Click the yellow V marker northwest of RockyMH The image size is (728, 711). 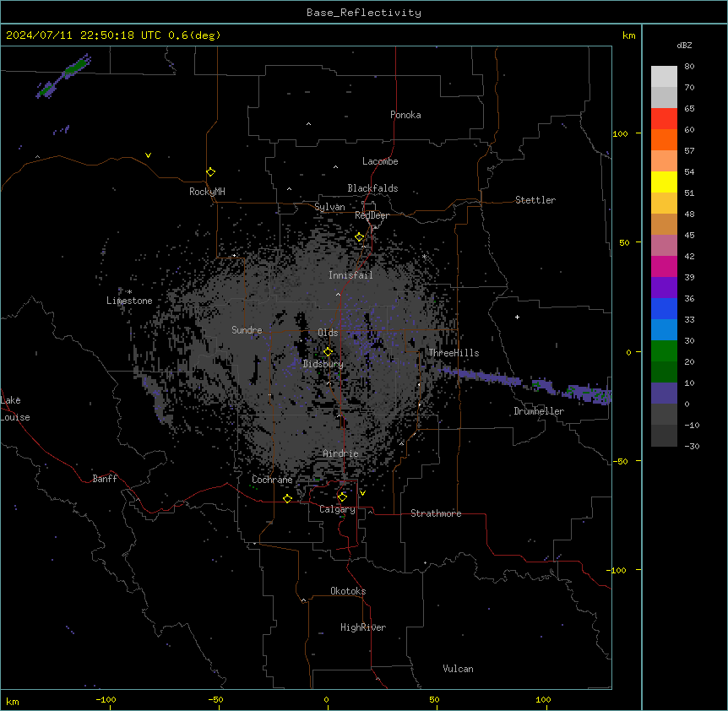pos(148,155)
